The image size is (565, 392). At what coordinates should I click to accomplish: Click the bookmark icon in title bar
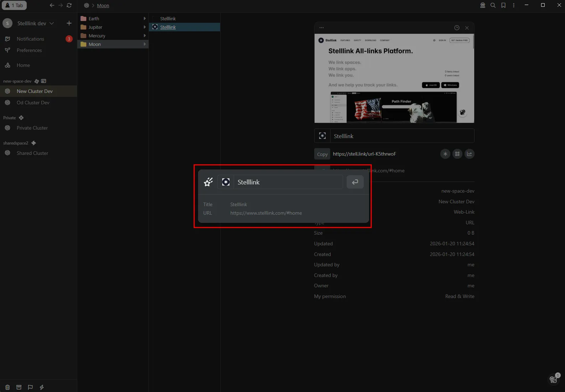503,5
